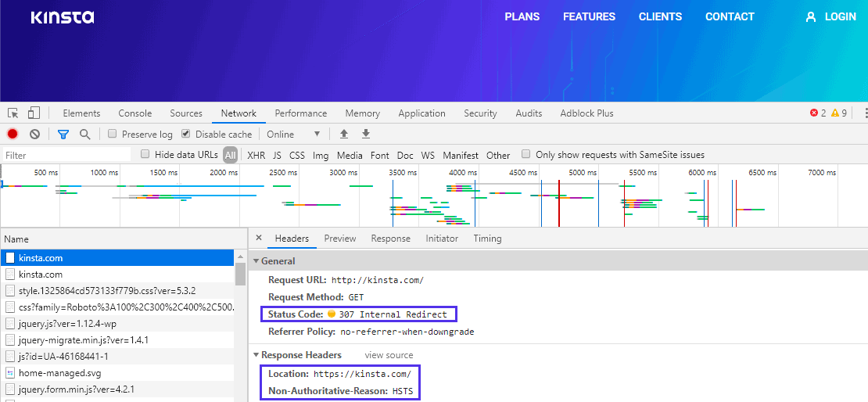Stop recording network log
Image resolution: width=868 pixels, height=402 pixels.
pyautogui.click(x=13, y=134)
